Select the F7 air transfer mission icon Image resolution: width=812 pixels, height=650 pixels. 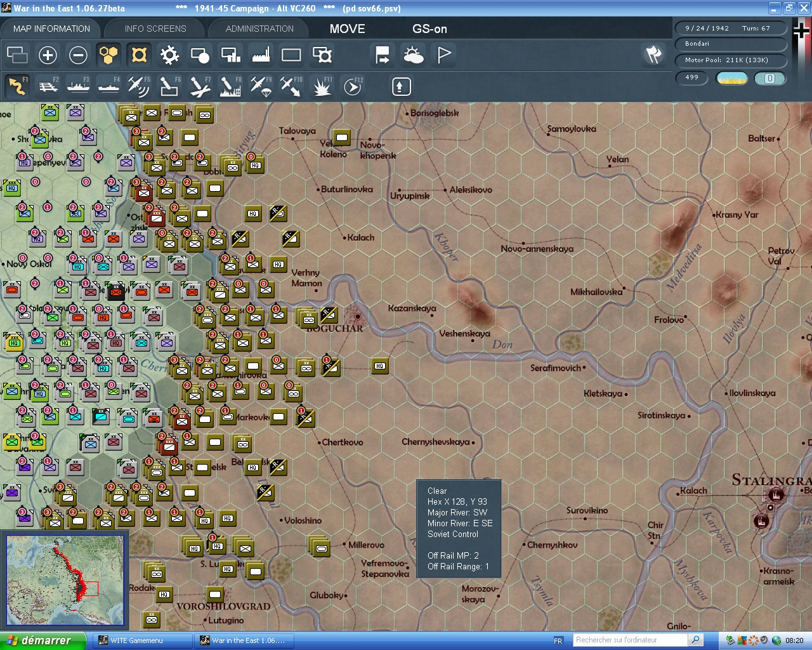coord(200,86)
